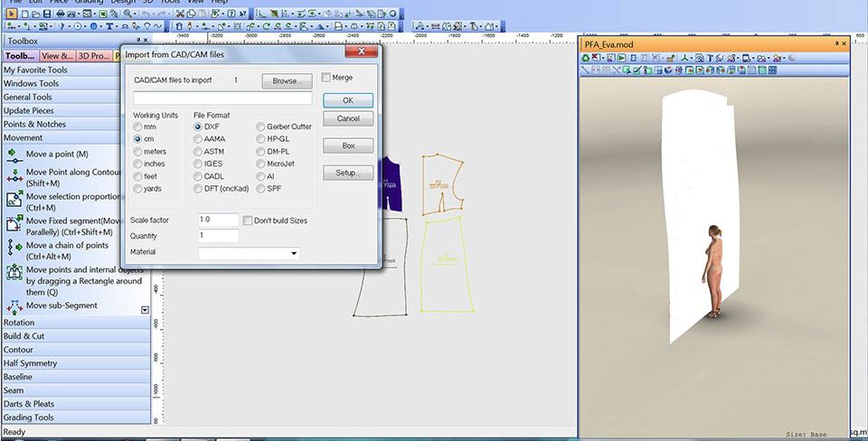The width and height of the screenshot is (868, 441).
Task: Activate Move Fixed segment tool
Action: pos(72,221)
